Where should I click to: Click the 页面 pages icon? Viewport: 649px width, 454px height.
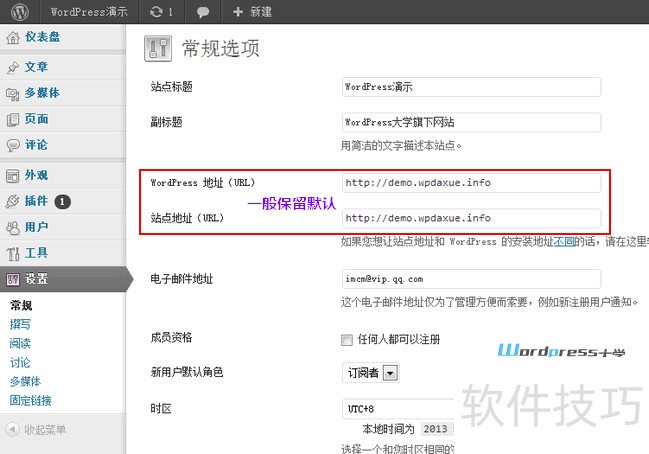point(13,120)
